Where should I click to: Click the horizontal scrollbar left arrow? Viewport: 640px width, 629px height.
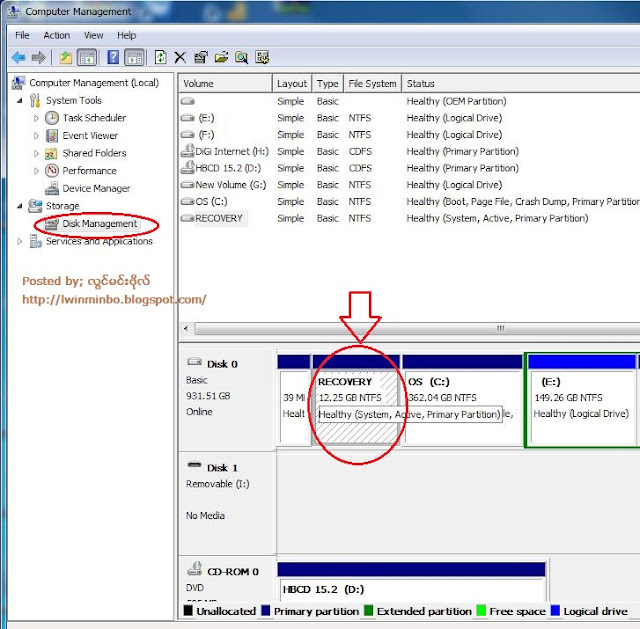186,328
